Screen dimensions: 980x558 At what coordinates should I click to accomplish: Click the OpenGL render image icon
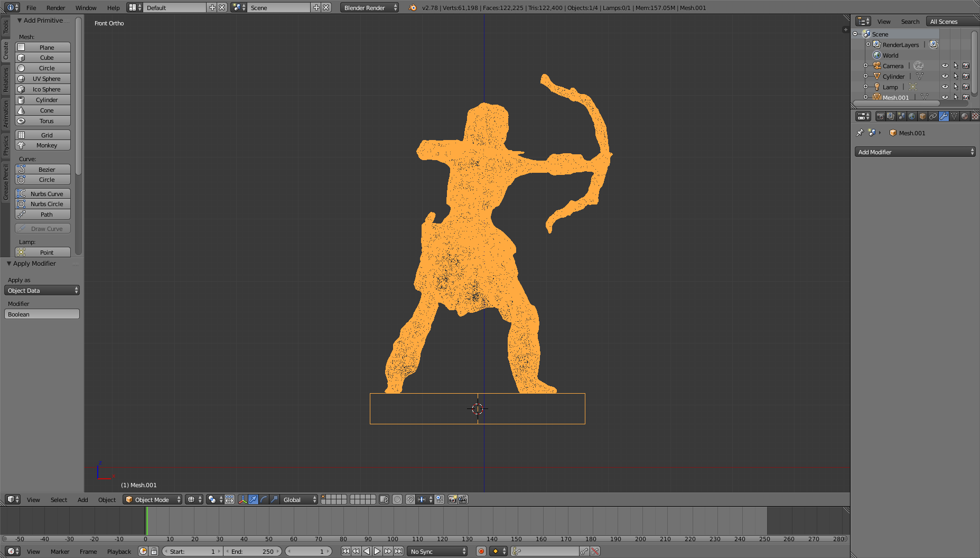[452, 499]
